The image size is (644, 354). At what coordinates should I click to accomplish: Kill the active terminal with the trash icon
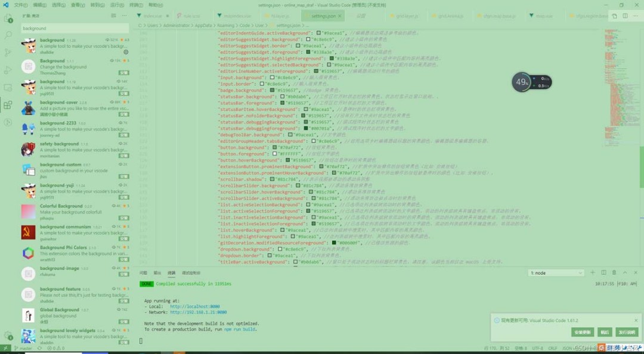614,272
